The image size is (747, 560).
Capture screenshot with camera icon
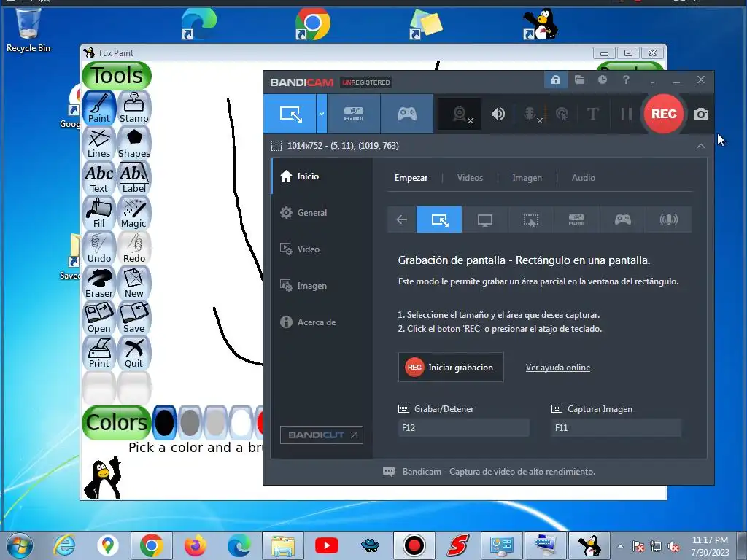701,114
